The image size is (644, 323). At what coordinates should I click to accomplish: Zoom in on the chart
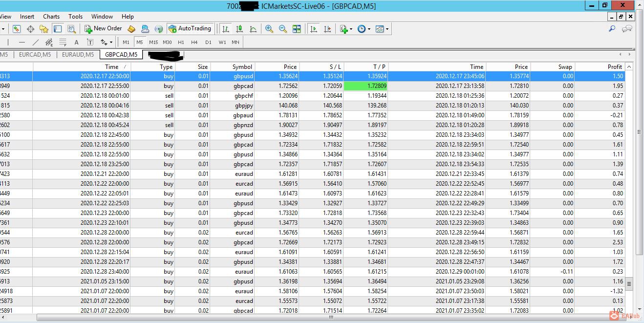(x=269, y=29)
